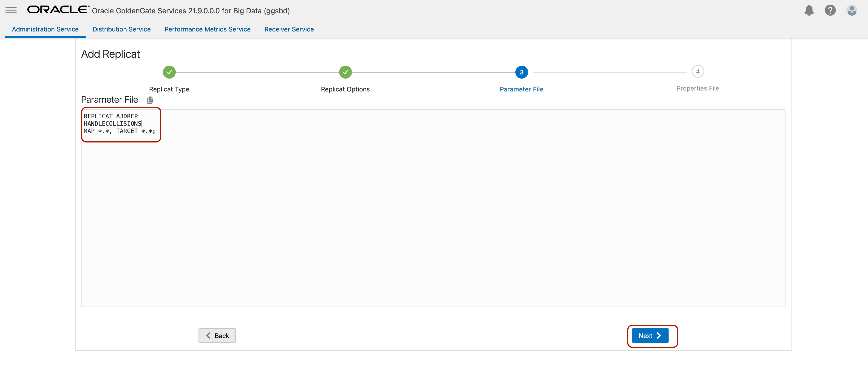Viewport: 868px width, 381px height.
Task: Open the Distribution Service tab
Action: 121,29
